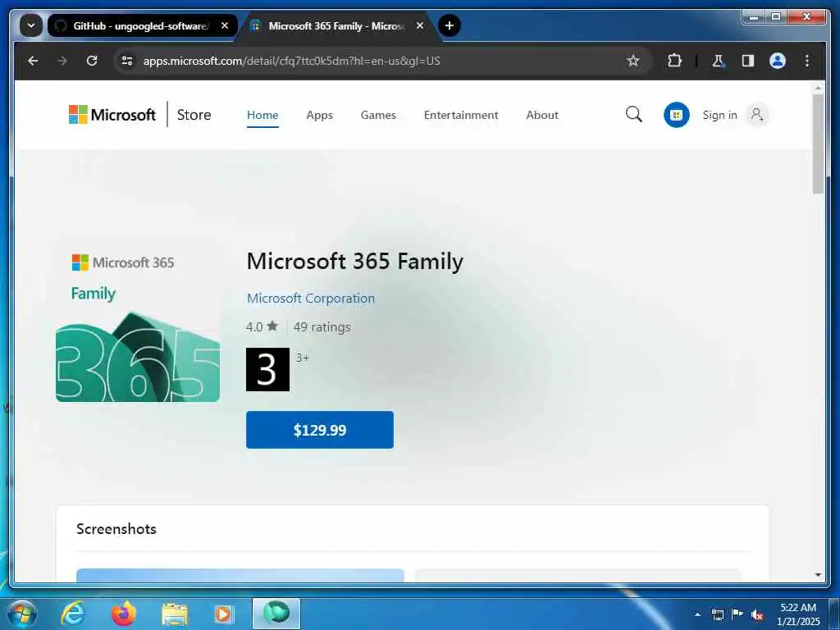Click the page vertical scrollbar thumb

818,144
